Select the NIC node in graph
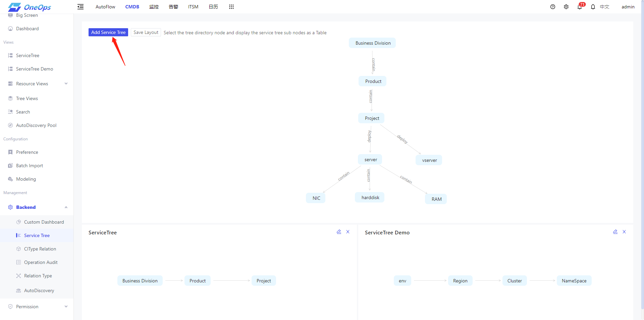This screenshot has width=644, height=320. tap(316, 198)
